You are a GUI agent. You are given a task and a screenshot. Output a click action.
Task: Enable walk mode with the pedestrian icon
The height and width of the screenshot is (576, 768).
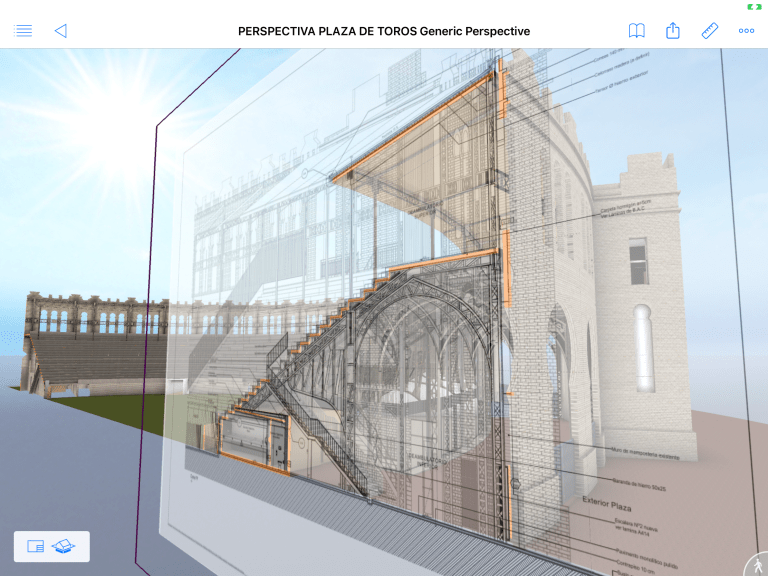[x=755, y=564]
